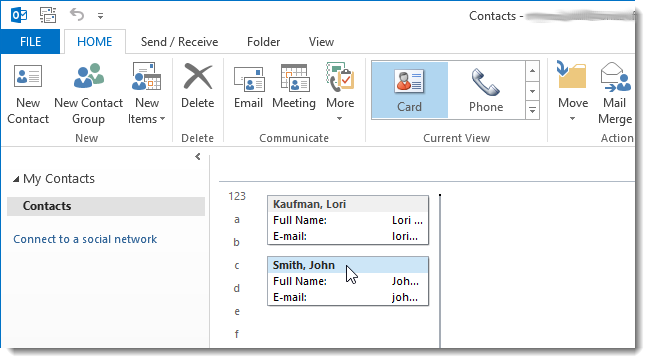Switch to Phone view
The height and width of the screenshot is (363, 650).
[x=486, y=90]
